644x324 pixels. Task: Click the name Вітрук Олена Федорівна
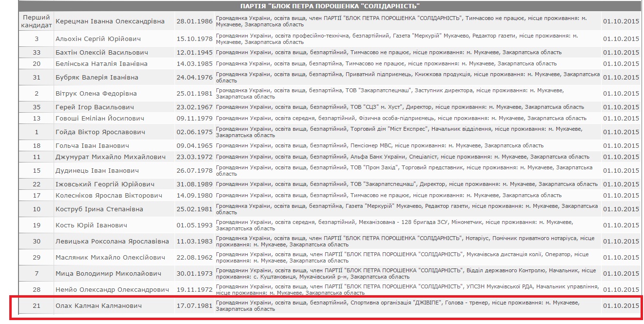pyautogui.click(x=96, y=93)
